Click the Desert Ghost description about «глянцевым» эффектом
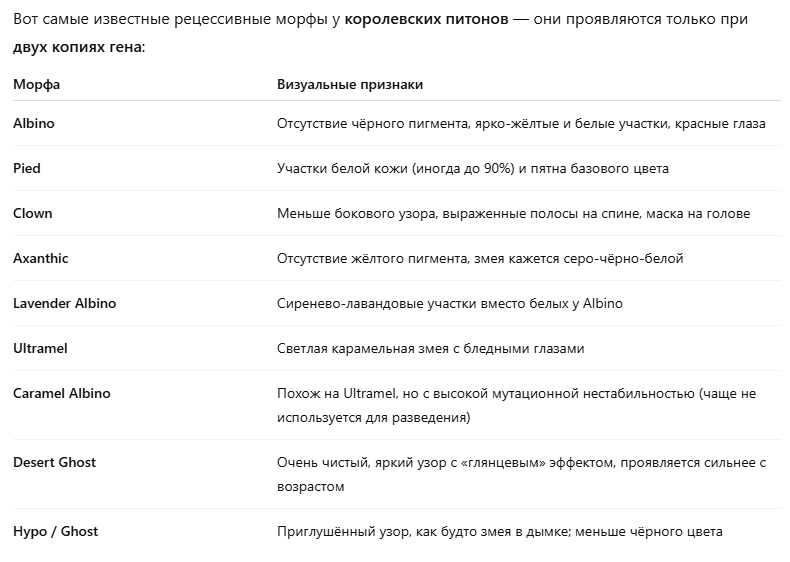This screenshot has width=790, height=562. [x=520, y=463]
